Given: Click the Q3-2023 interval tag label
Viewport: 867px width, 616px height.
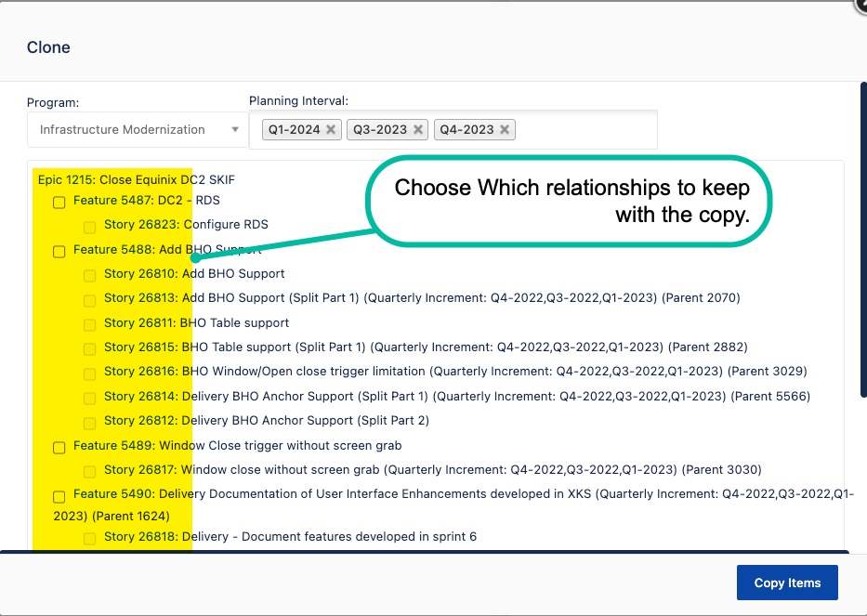Looking at the screenshot, I should coord(380,129).
